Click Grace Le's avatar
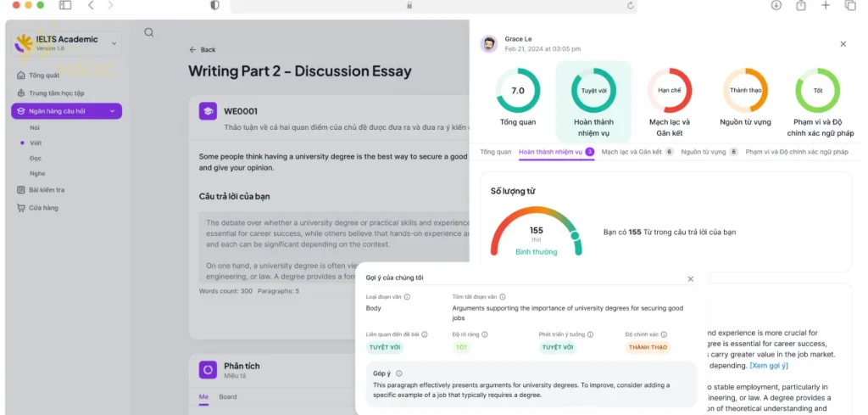This screenshot has width=868, height=415. [488, 44]
